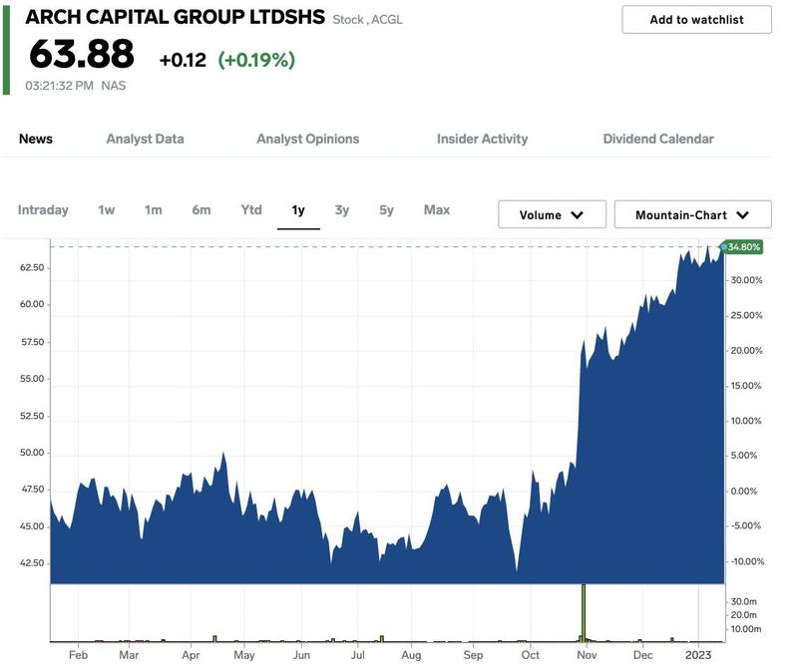
Task: Click the 03:21:32 PM timestamp
Action: 60,86
